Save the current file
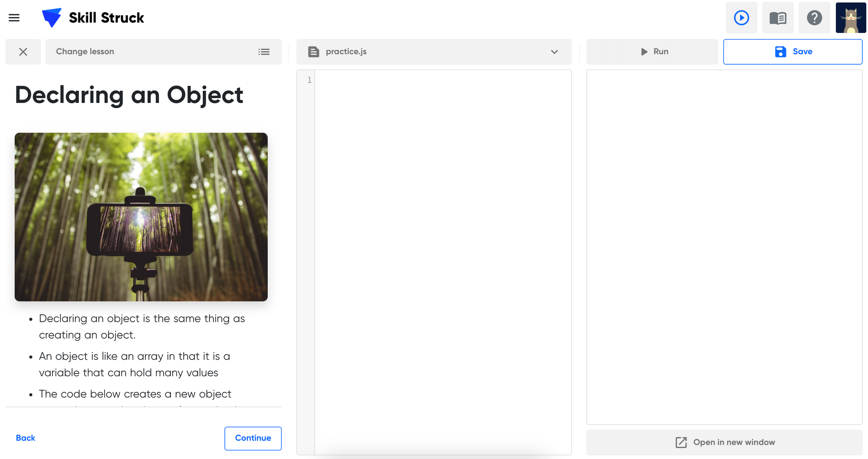868x459 pixels. [x=792, y=52]
